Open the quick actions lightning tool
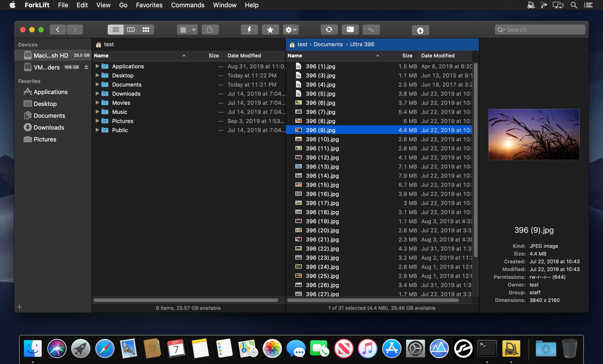Viewport: 603px width, 364px height. 249,29
